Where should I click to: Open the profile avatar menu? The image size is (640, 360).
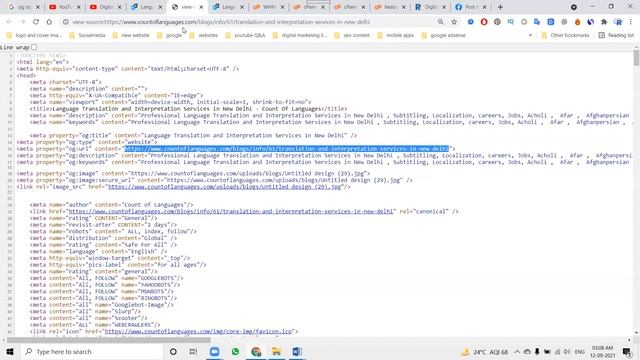[x=618, y=22]
